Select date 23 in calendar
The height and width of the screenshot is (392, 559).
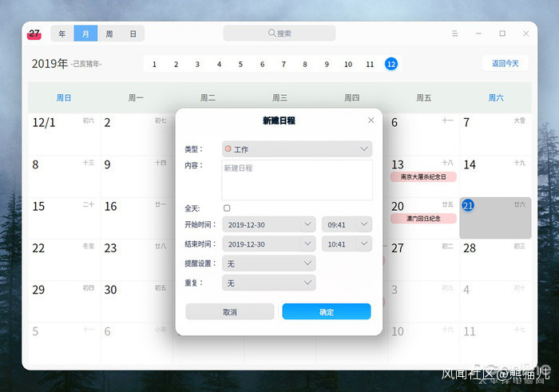tap(137, 259)
